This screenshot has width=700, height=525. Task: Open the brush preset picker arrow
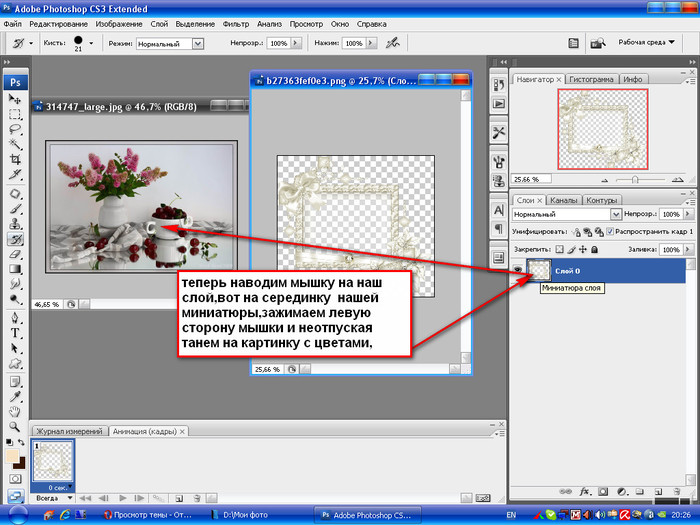click(x=91, y=43)
